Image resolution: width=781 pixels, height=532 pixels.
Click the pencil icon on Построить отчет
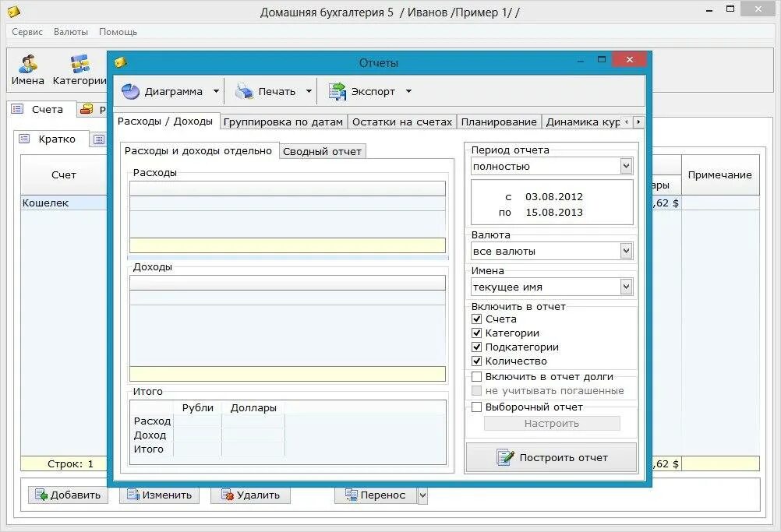pyautogui.click(x=505, y=457)
